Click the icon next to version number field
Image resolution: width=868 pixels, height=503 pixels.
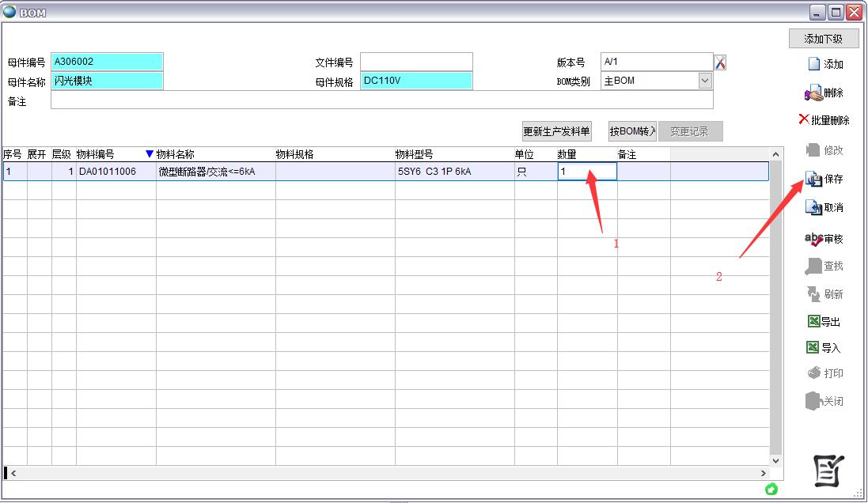pos(720,62)
